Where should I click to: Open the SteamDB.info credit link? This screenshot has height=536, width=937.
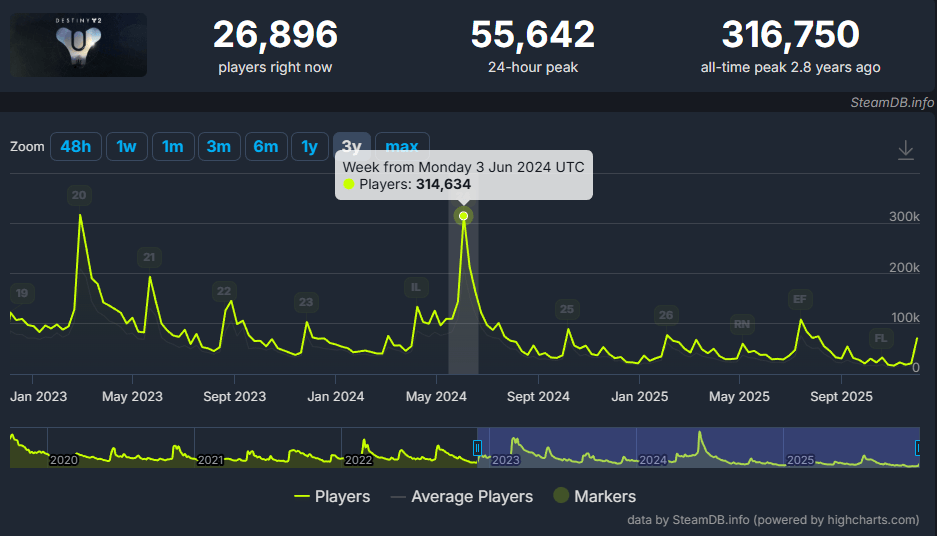pos(892,102)
